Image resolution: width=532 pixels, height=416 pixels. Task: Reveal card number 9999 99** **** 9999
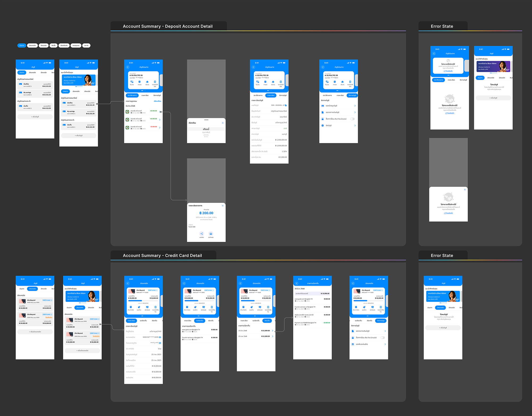click(x=160, y=337)
